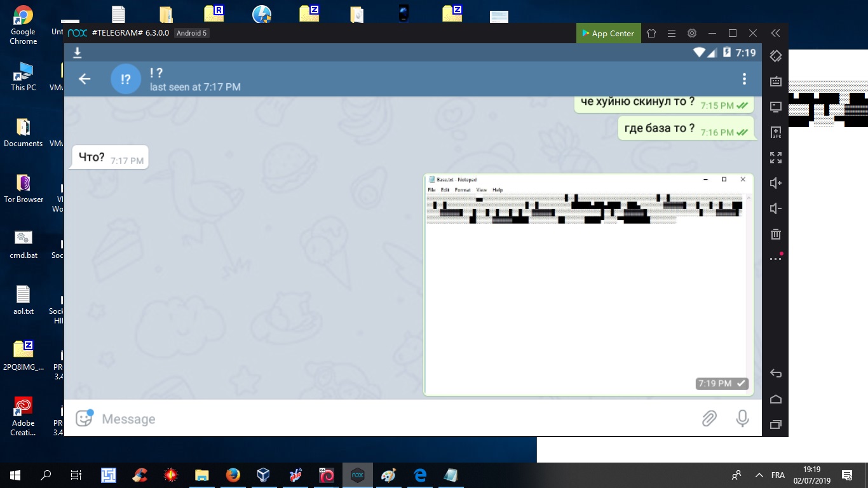
Task: Click into the Message input field
Action: (x=381, y=419)
